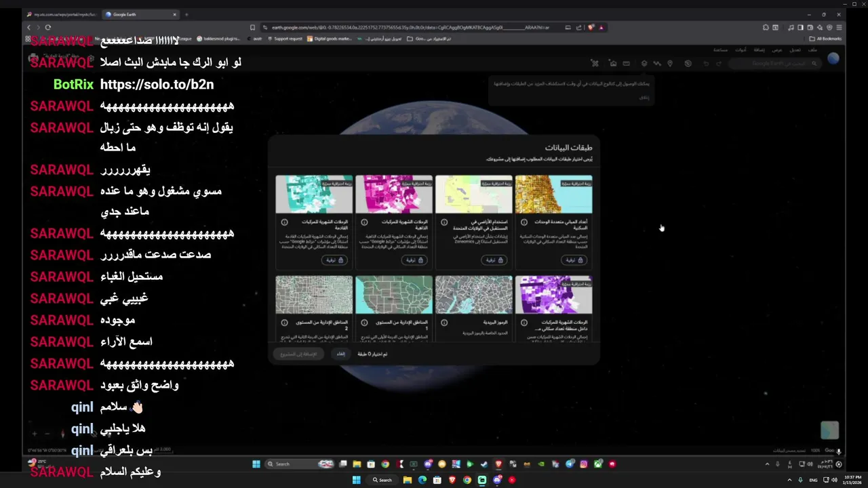Click the Google Earth search field
Screen dimensions: 868x488
click(774, 63)
